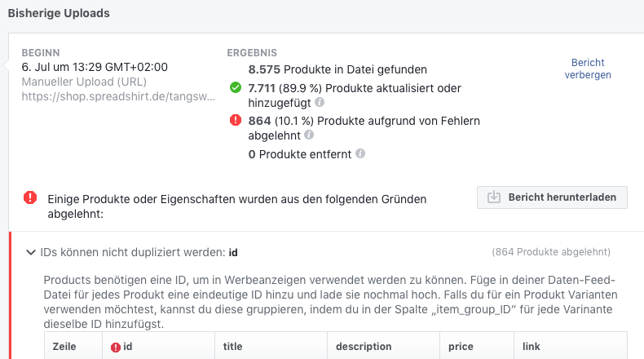Select the 'description' column header
Screen dimensions: 644x359
click(x=364, y=347)
